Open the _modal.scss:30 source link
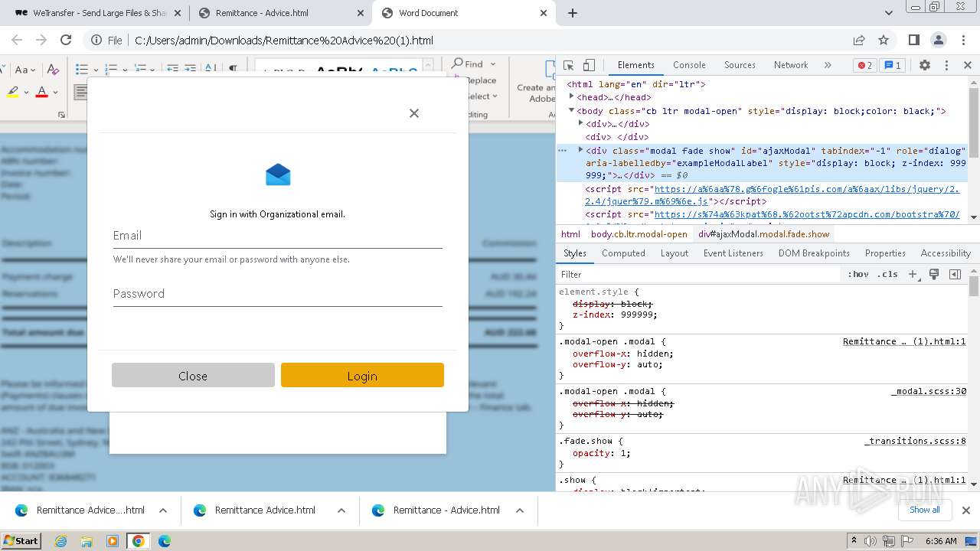 tap(929, 391)
